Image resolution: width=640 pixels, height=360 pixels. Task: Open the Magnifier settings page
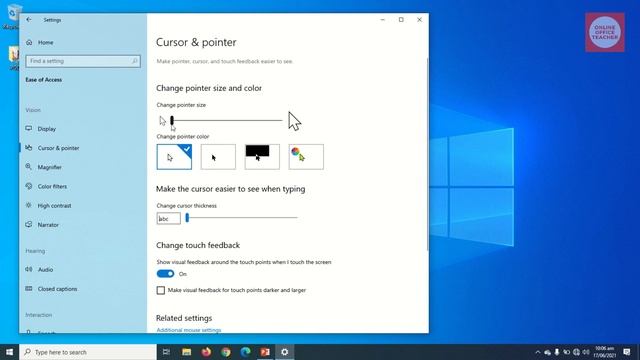49,167
